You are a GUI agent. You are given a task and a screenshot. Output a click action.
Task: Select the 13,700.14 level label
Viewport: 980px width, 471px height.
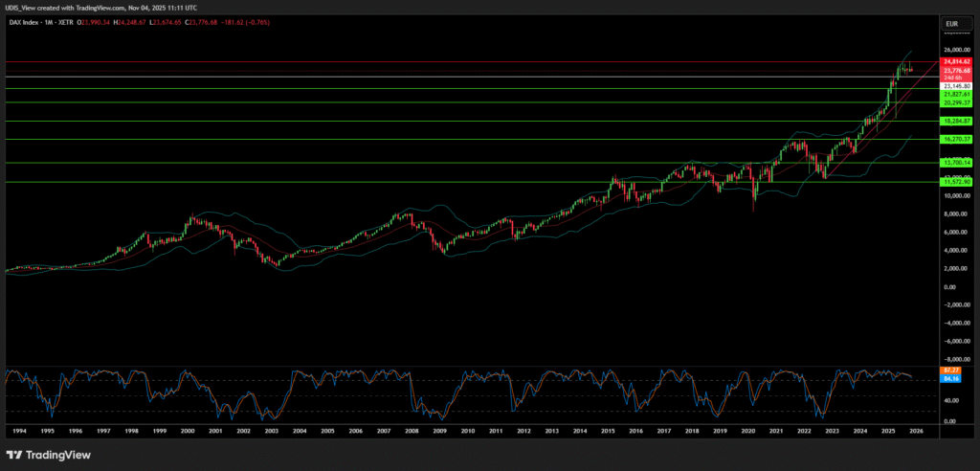(956, 163)
